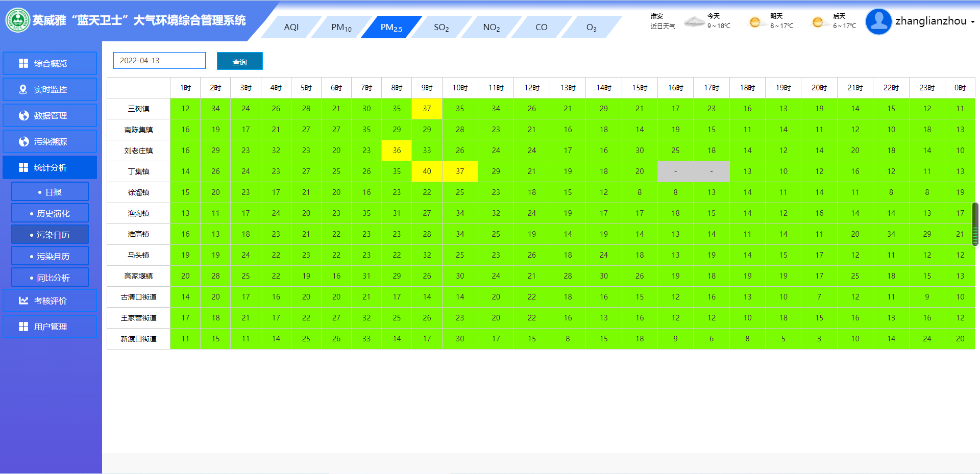Open the 日报 submenu item
This screenshot has height=474, width=980.
click(x=50, y=192)
